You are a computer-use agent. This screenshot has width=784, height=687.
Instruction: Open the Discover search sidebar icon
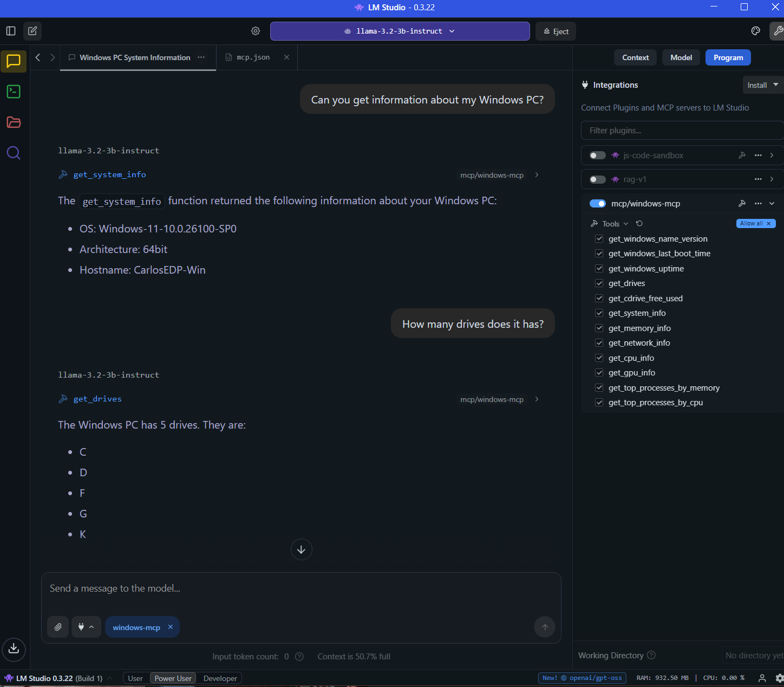pyautogui.click(x=14, y=153)
